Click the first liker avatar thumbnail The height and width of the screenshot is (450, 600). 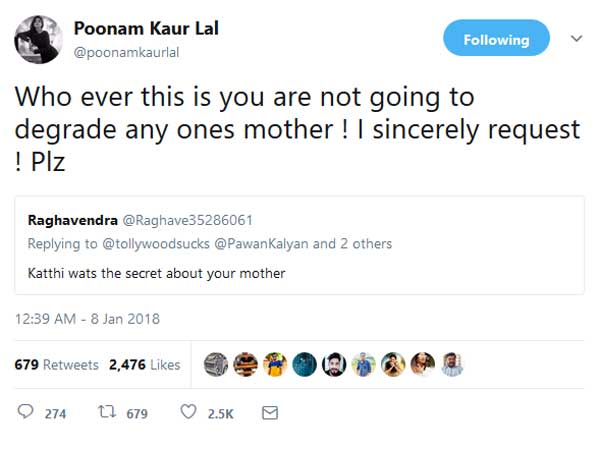click(x=215, y=365)
